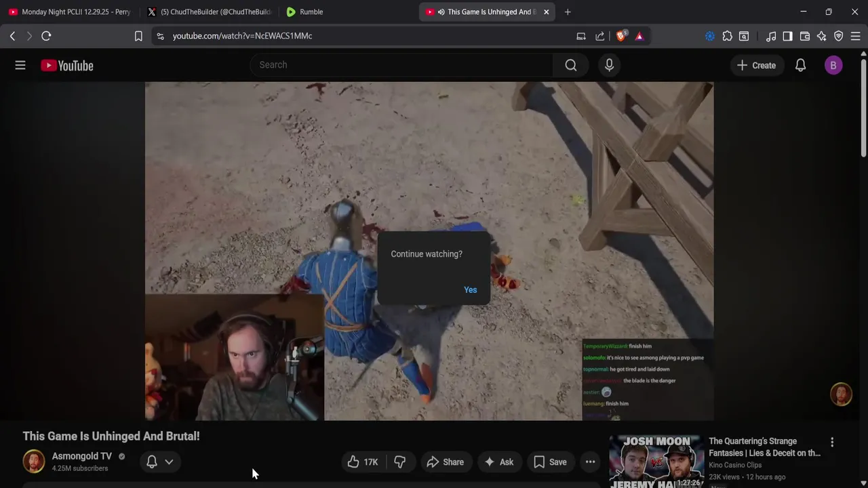Select This Game Is Unhinged tab
The image size is (868, 488).
click(488, 12)
